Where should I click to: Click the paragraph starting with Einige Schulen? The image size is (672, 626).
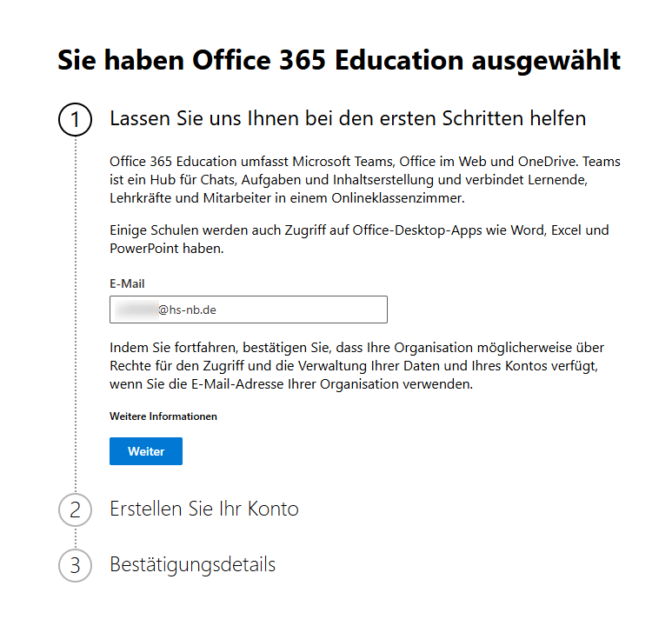(x=359, y=239)
